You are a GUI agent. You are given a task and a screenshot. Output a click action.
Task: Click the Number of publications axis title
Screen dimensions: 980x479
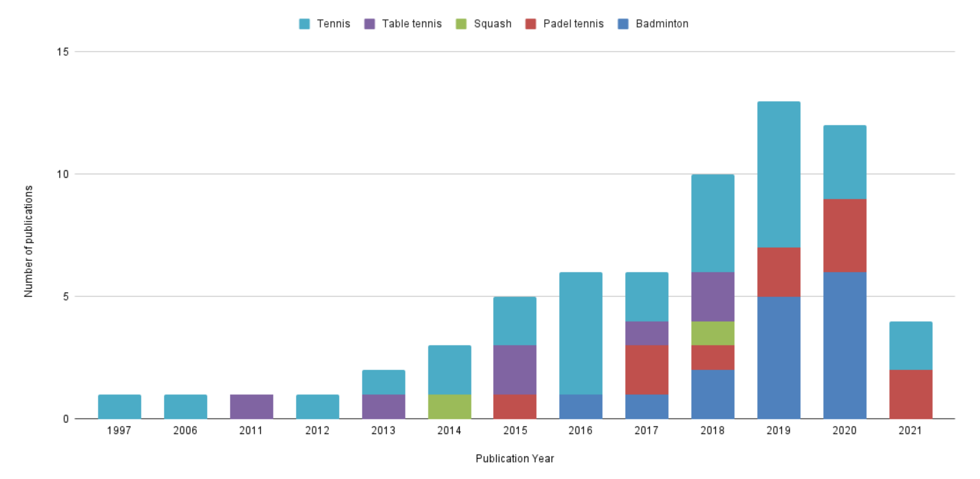[29, 241]
